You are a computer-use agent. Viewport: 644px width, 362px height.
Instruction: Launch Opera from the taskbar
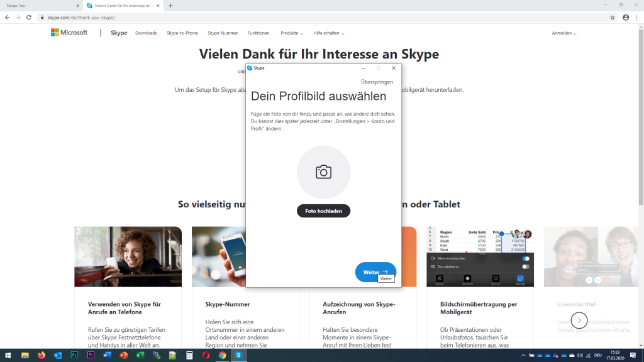coord(206,356)
